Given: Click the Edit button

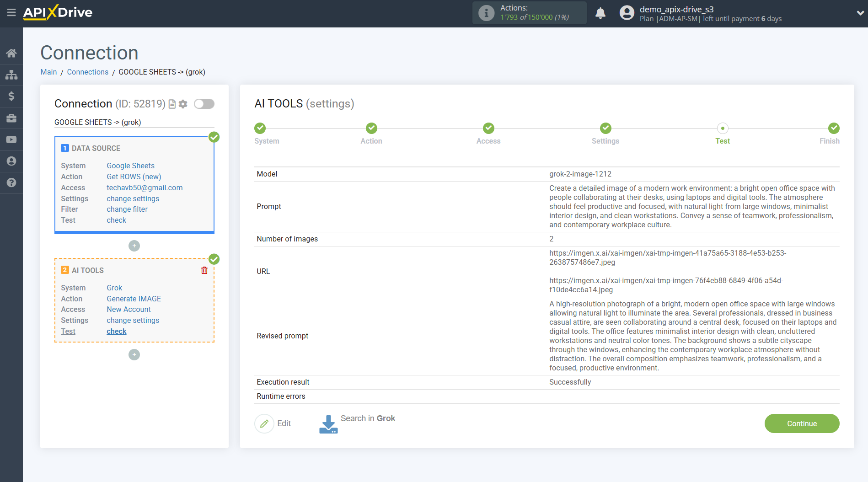Looking at the screenshot, I should pos(273,423).
